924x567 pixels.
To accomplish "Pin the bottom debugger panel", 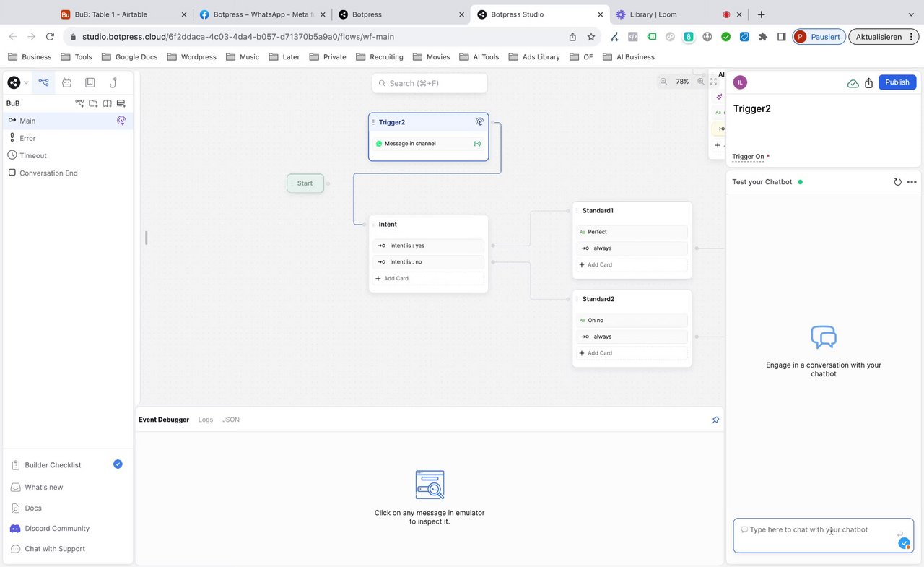I will (715, 420).
